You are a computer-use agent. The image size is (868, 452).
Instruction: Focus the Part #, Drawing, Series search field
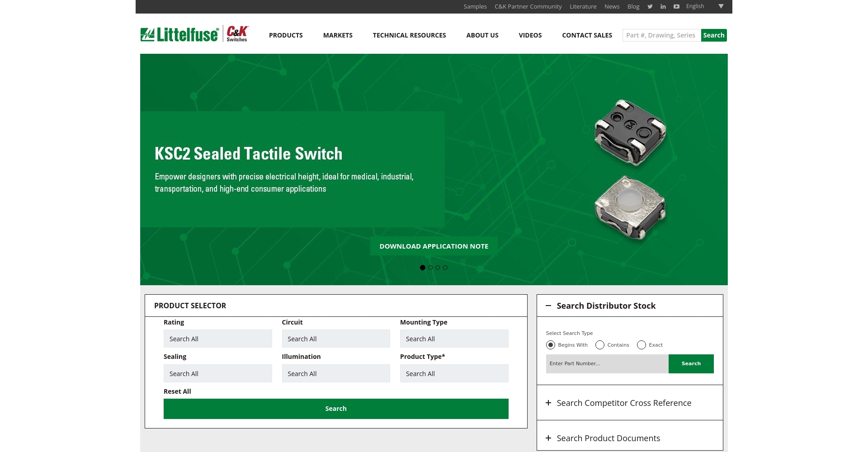tap(662, 35)
